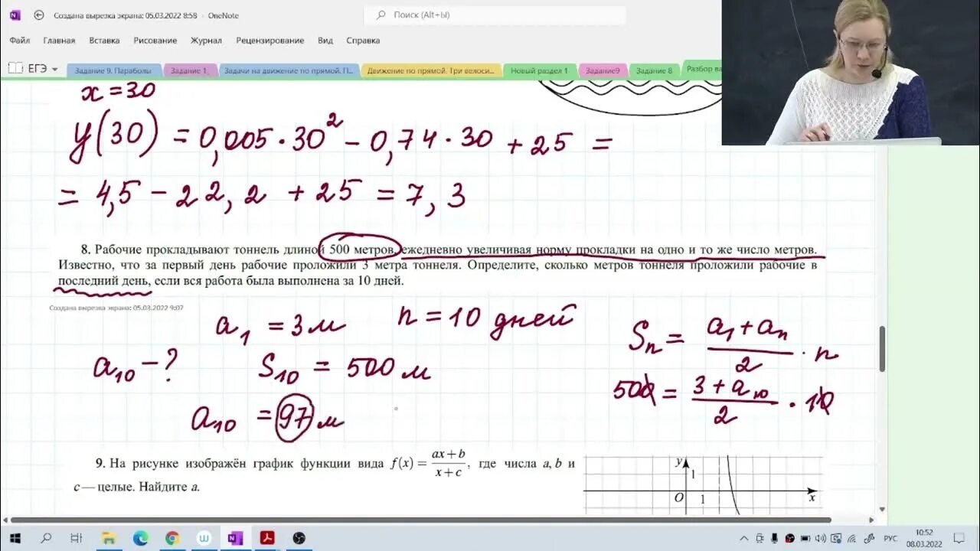
Task: Click the horizontal scrollbar at page bottom
Action: click(x=421, y=520)
